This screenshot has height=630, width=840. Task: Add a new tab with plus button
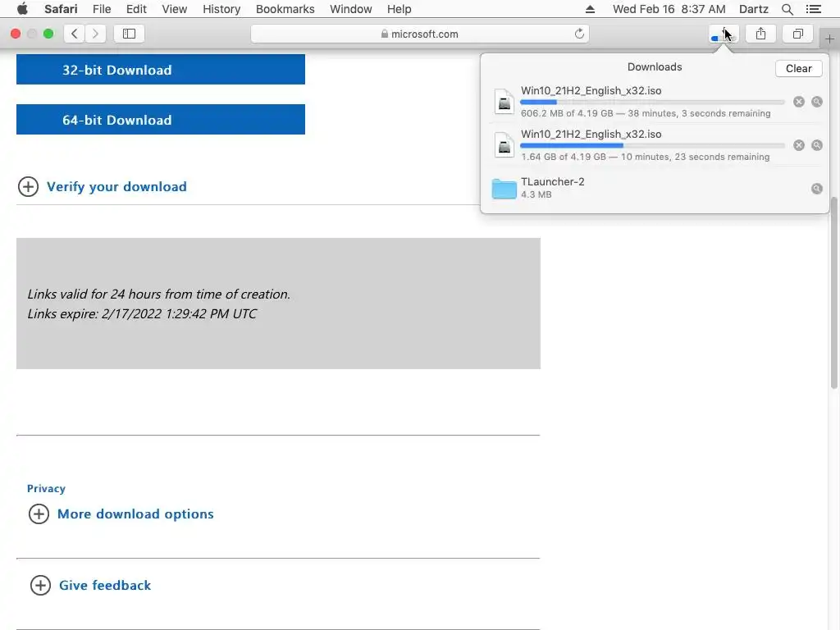(829, 39)
